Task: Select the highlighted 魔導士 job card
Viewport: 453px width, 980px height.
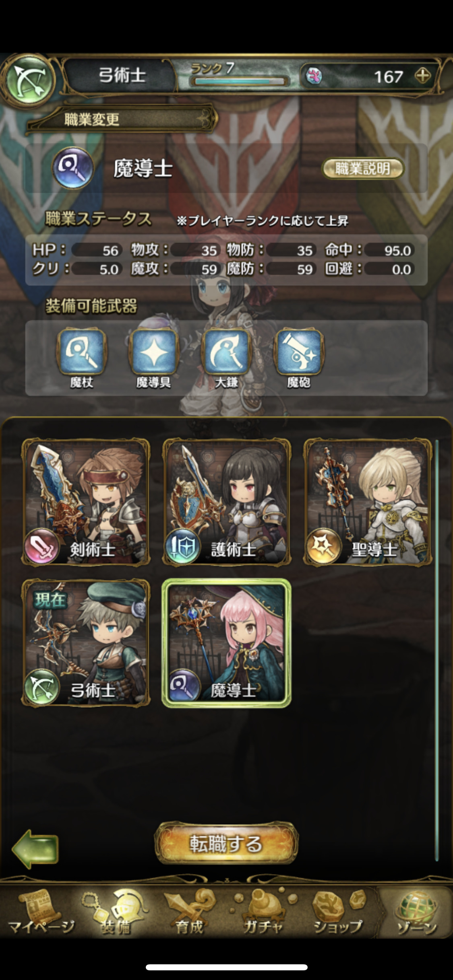Action: click(x=226, y=643)
